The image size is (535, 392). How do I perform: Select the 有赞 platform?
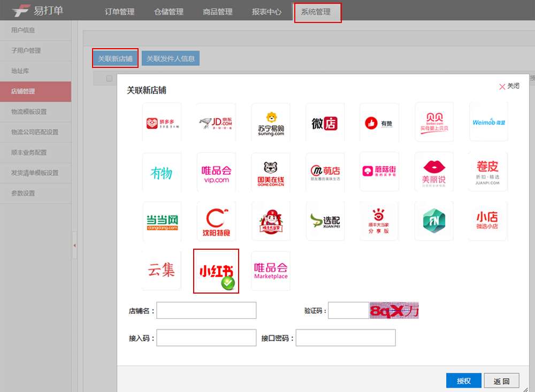379,122
